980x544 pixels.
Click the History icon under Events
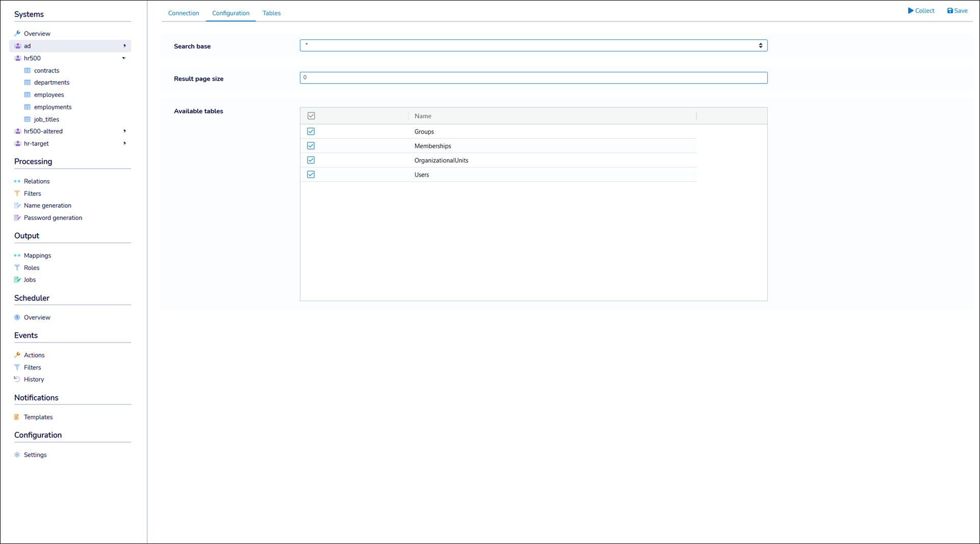coord(17,379)
